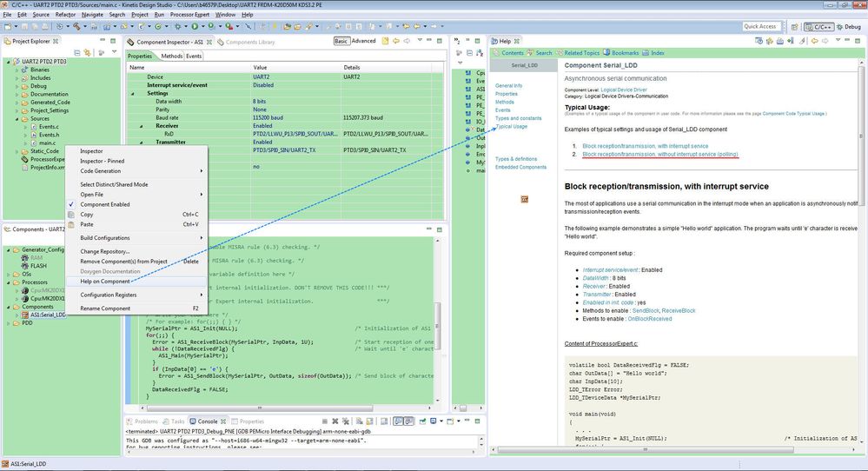The height and width of the screenshot is (471, 868).
Task: Collapse the Receiver property group
Action: (x=141, y=126)
